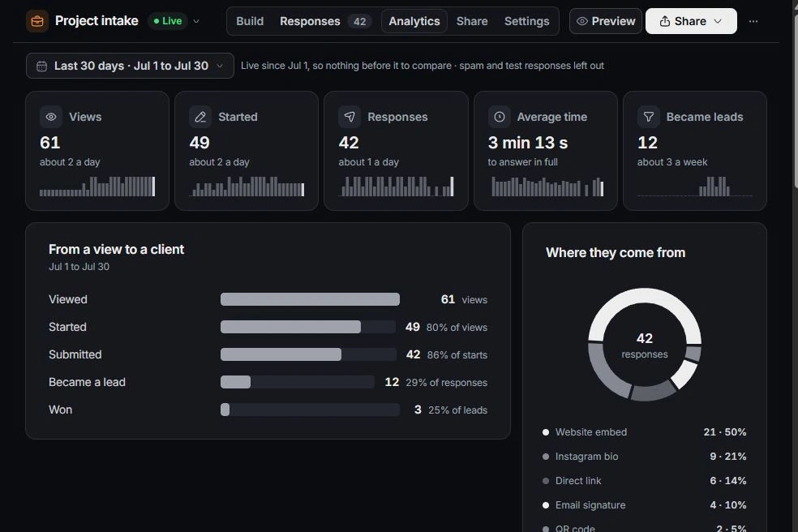798x532 pixels.
Task: Click the '21 · 50%' value
Action: 725,432
